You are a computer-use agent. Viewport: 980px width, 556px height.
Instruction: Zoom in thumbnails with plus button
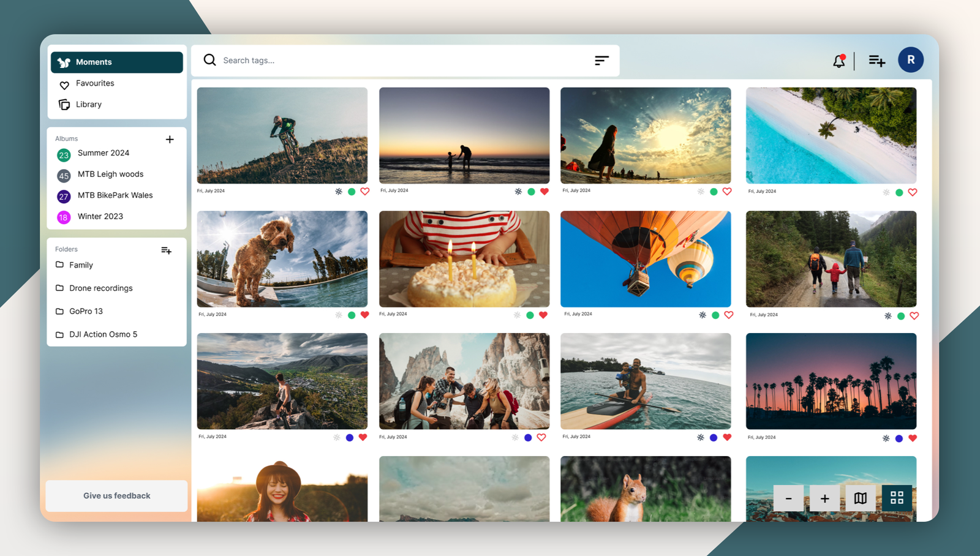point(824,498)
